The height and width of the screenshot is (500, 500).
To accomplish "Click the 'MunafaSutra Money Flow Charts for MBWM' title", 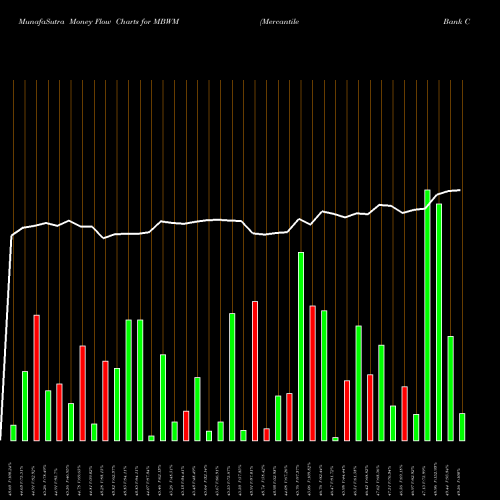I will pyautogui.click(x=99, y=22).
